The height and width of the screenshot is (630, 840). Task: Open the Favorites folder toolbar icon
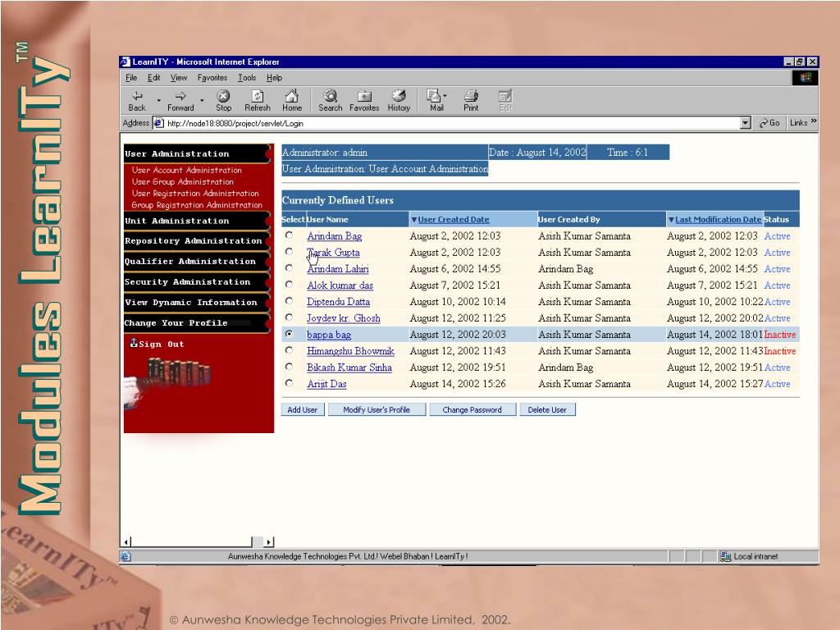coord(364,96)
